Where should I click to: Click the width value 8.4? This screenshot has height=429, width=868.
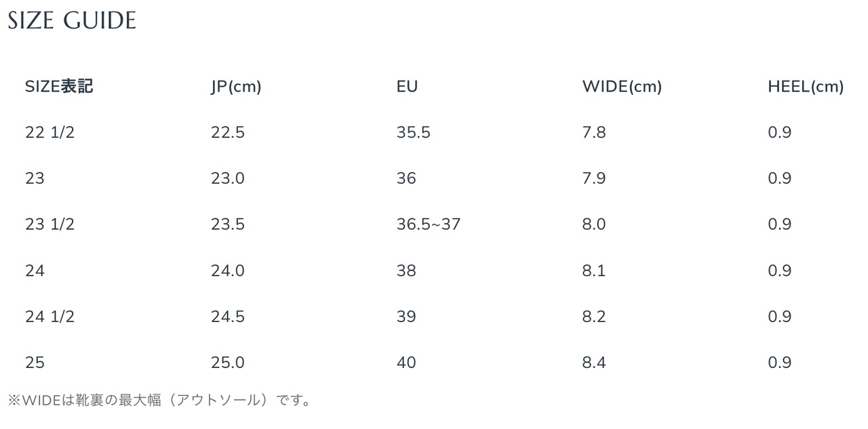click(594, 363)
